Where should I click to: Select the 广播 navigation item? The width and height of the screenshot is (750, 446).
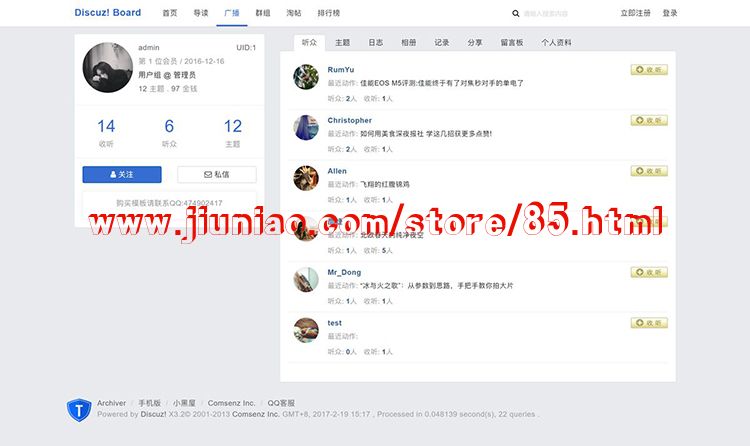tap(232, 13)
